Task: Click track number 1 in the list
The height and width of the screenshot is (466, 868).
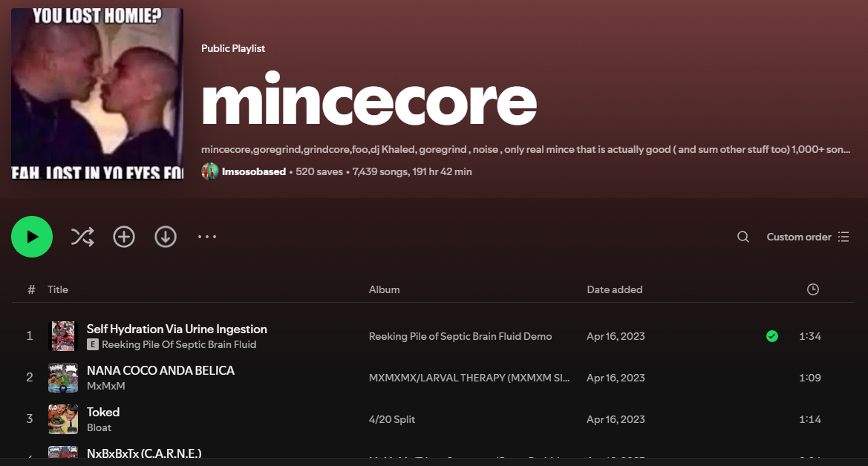Action: point(30,336)
